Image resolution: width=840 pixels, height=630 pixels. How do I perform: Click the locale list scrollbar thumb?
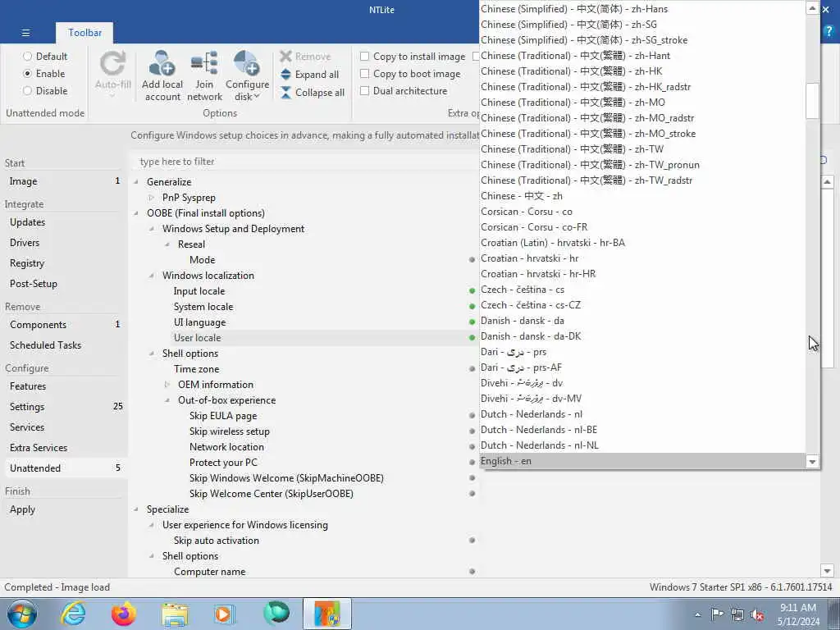(x=812, y=101)
